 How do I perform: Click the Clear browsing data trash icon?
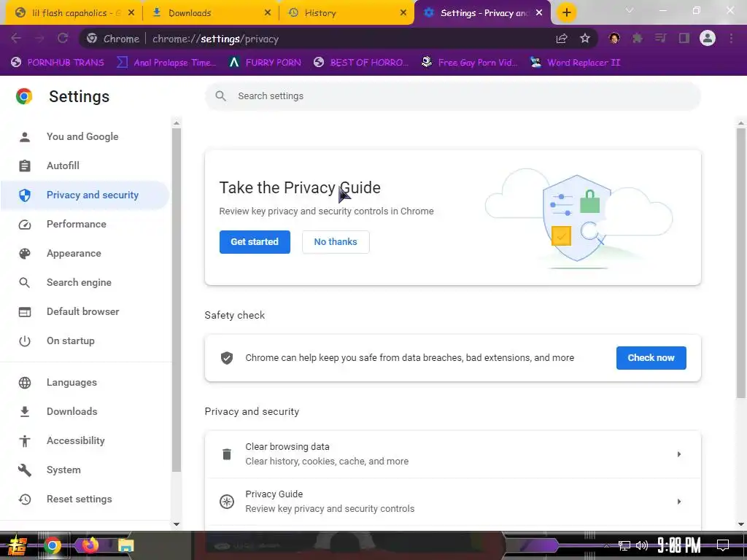click(227, 454)
